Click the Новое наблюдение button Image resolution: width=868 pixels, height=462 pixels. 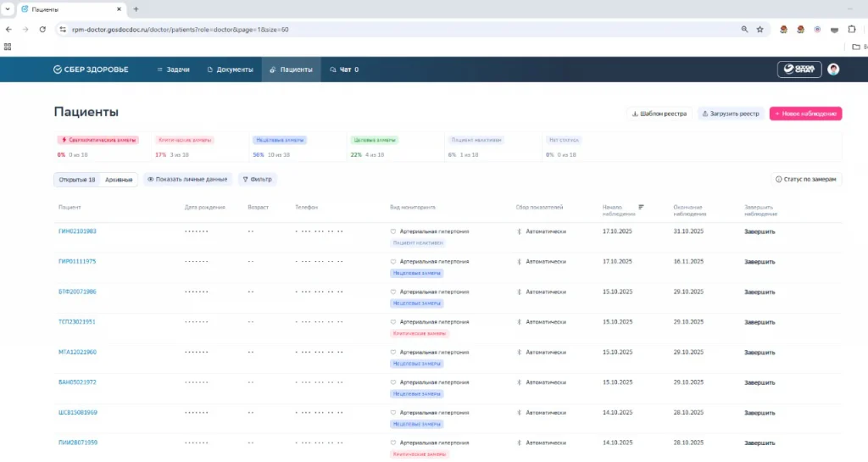tap(804, 114)
